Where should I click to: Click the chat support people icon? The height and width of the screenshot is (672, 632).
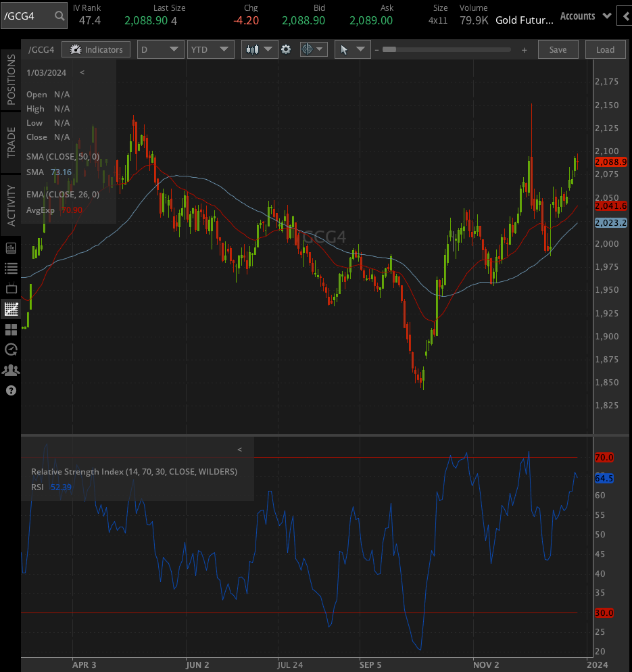pyautogui.click(x=9, y=370)
